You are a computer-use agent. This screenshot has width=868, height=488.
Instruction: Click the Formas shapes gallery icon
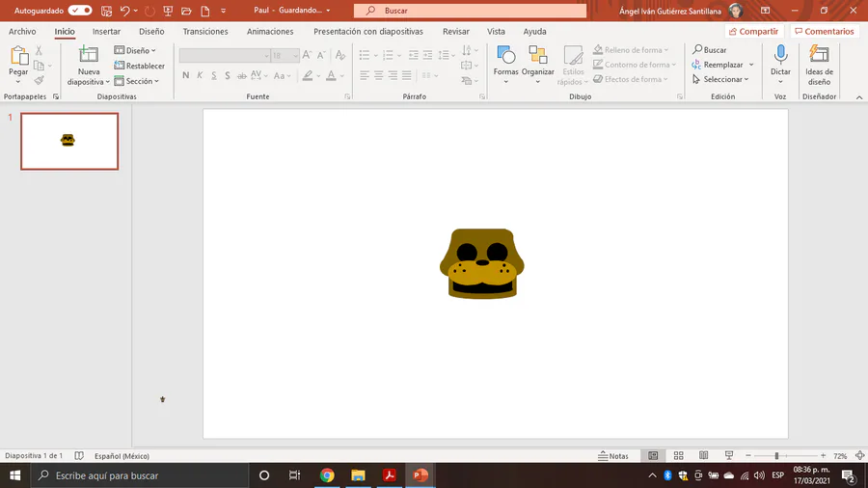pos(505,56)
